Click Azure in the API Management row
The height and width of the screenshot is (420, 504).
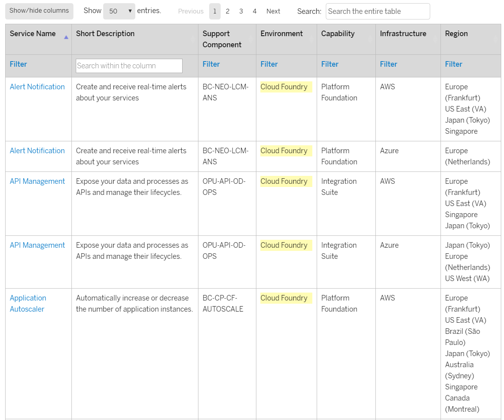point(389,245)
